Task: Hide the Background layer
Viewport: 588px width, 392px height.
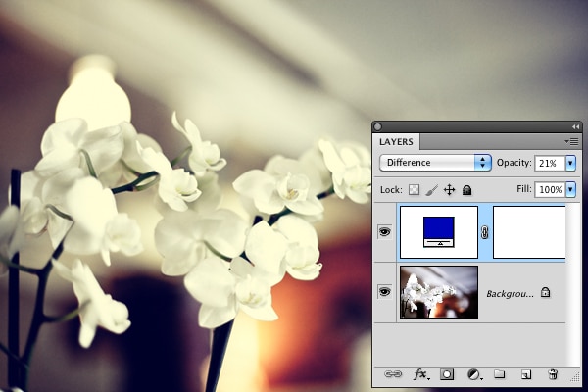Action: tap(384, 291)
